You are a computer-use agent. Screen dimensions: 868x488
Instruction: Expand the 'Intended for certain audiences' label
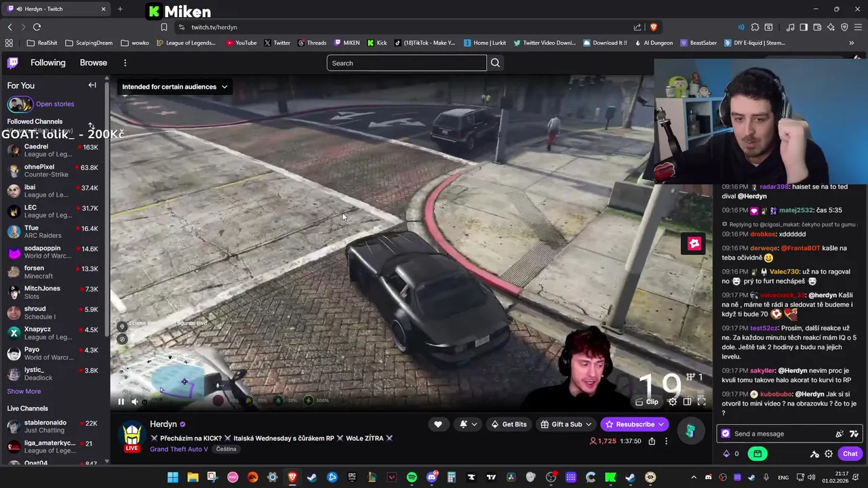pos(174,87)
